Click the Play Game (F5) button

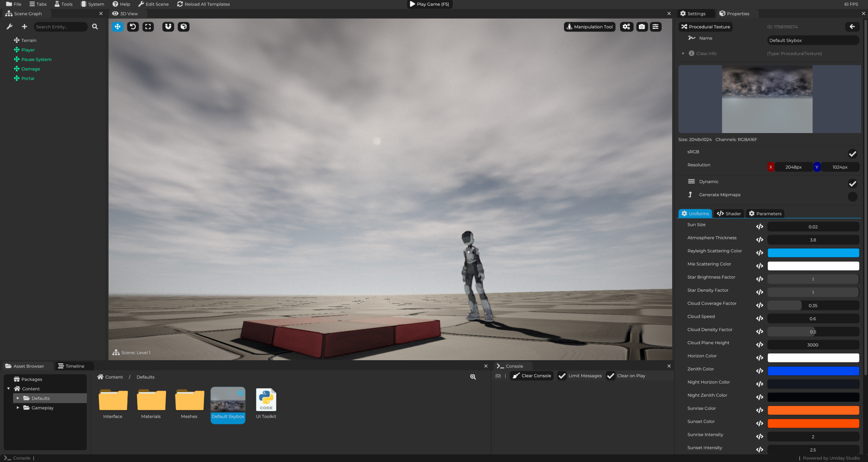429,4
